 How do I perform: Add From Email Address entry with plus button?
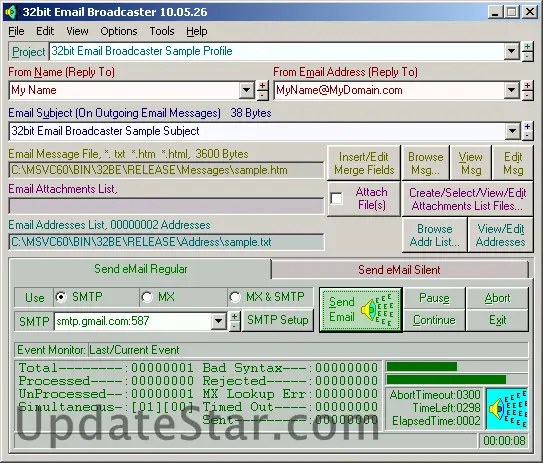[x=527, y=86]
